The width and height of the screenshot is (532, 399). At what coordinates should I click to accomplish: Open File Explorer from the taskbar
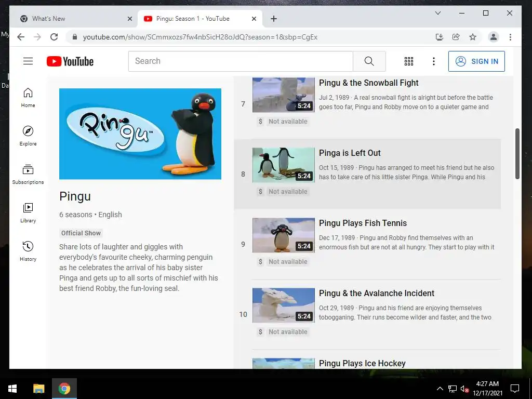38,389
